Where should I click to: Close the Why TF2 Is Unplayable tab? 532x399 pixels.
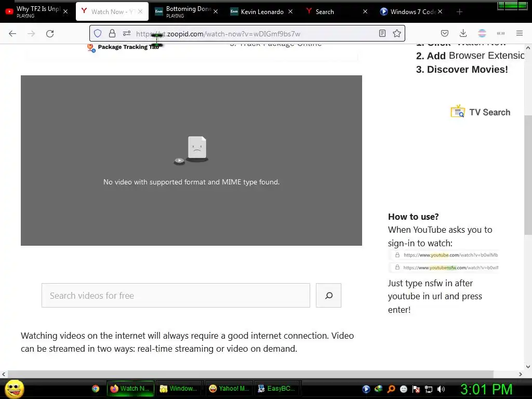click(65, 11)
